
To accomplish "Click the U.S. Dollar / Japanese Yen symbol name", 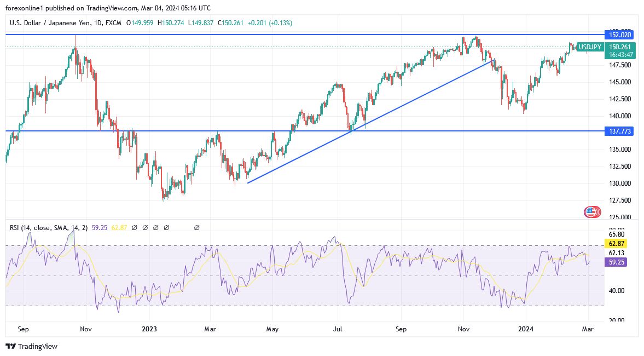I will point(49,23).
